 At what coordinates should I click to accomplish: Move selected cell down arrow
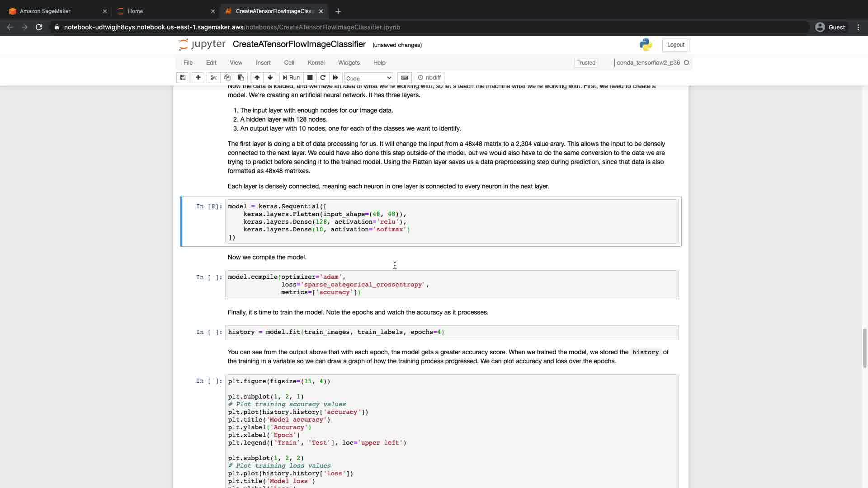(270, 78)
